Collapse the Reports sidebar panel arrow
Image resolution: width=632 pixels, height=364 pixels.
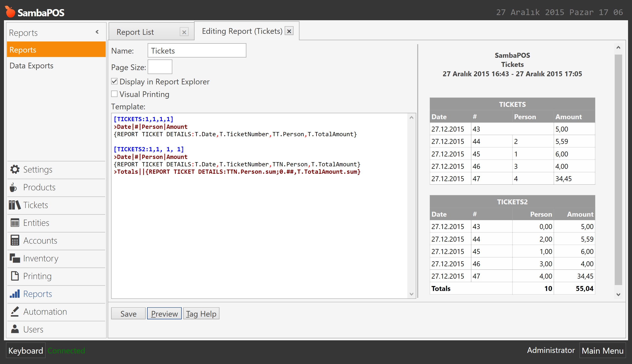point(97,32)
